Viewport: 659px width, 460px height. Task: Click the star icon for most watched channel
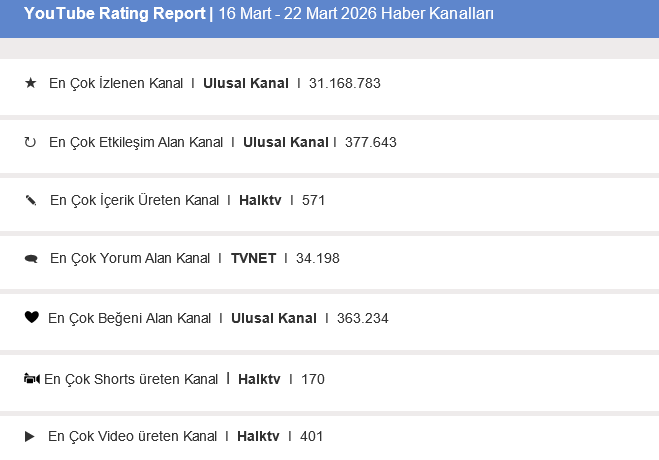pos(30,84)
